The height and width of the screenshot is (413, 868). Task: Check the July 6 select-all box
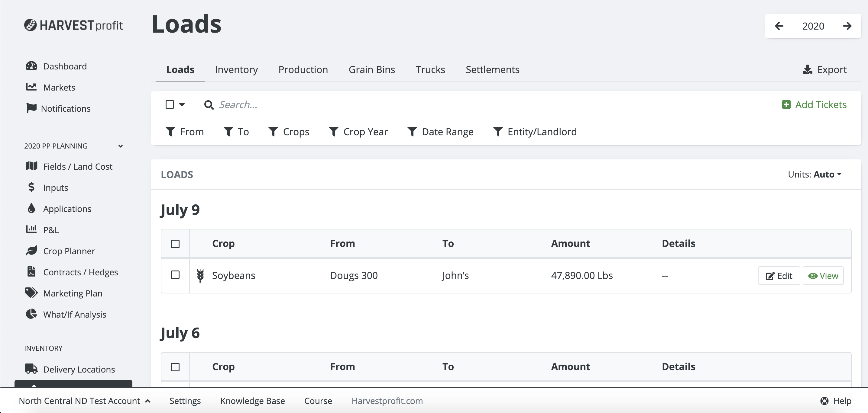pyautogui.click(x=175, y=367)
